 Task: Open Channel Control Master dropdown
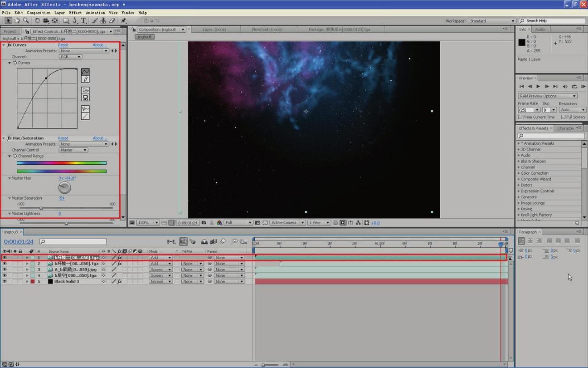pyautogui.click(x=73, y=150)
